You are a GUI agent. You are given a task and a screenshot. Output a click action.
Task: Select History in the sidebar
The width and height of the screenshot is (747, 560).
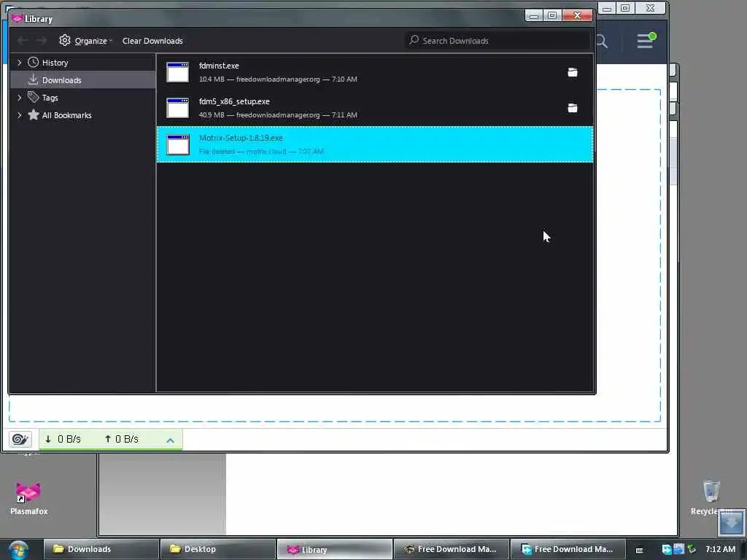55,63
